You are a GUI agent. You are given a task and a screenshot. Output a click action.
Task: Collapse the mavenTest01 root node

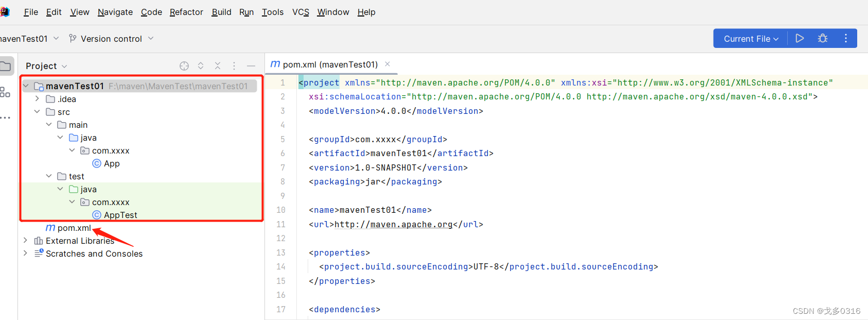26,86
